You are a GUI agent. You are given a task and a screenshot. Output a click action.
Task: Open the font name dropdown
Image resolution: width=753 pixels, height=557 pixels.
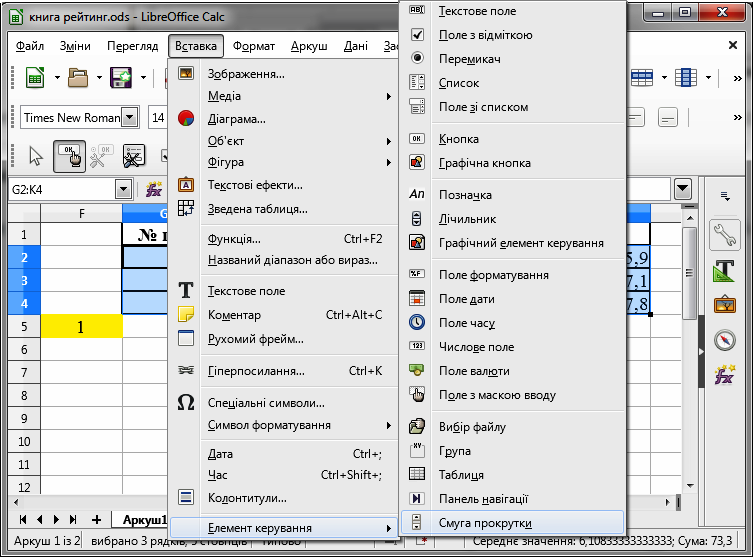pos(130,117)
